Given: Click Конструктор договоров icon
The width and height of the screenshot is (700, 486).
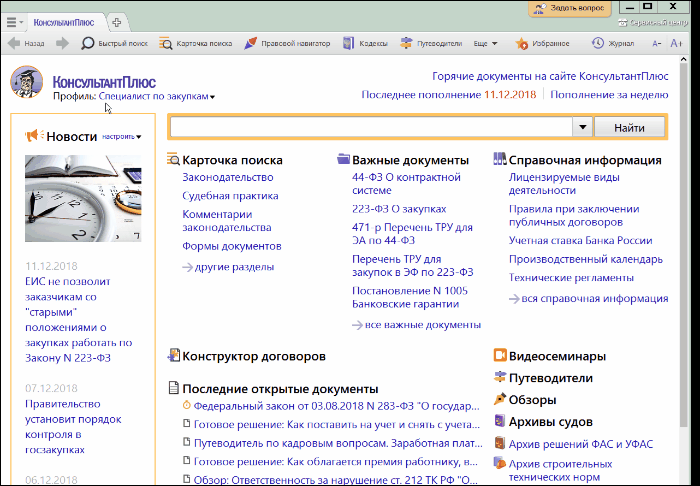Looking at the screenshot, I should click(x=173, y=356).
